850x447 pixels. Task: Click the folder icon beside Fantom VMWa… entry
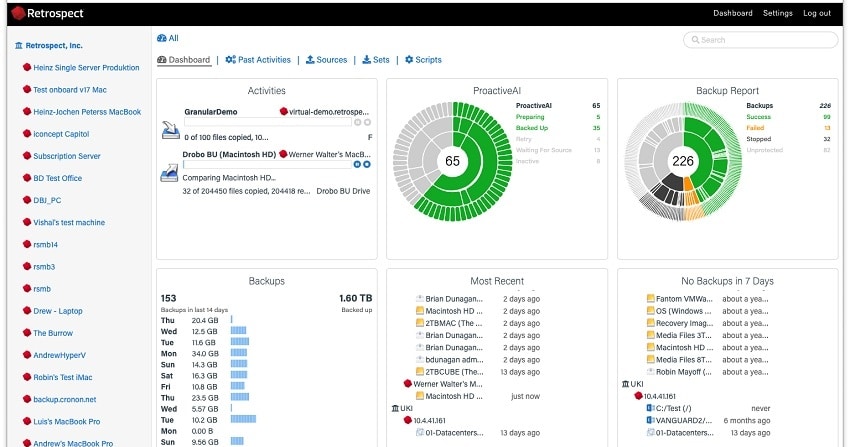[650, 299]
